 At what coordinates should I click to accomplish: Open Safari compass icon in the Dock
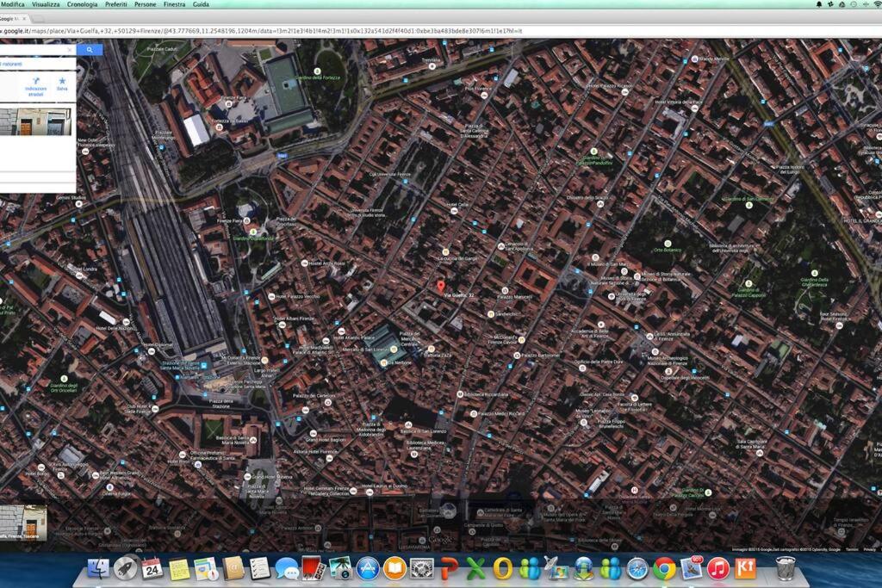click(x=637, y=568)
